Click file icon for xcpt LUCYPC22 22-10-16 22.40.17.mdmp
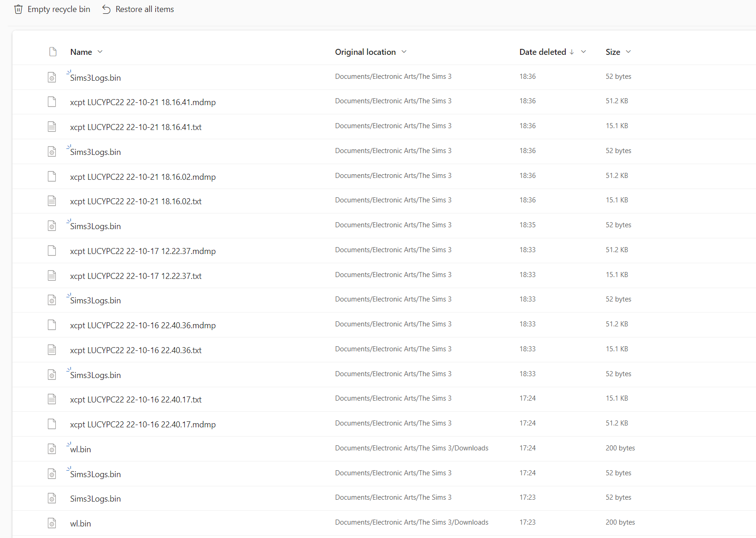Image resolution: width=756 pixels, height=538 pixels. (x=52, y=424)
